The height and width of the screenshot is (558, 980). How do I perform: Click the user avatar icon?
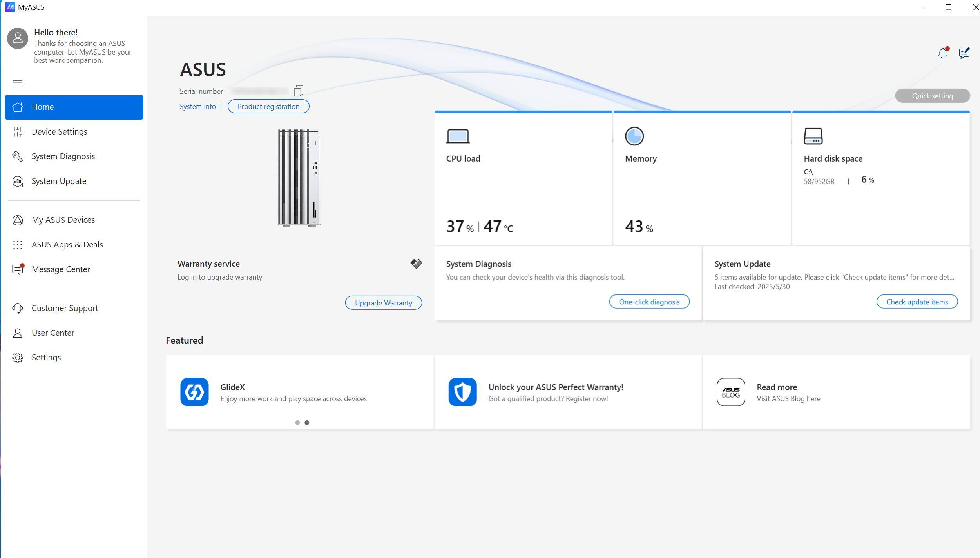18,38
